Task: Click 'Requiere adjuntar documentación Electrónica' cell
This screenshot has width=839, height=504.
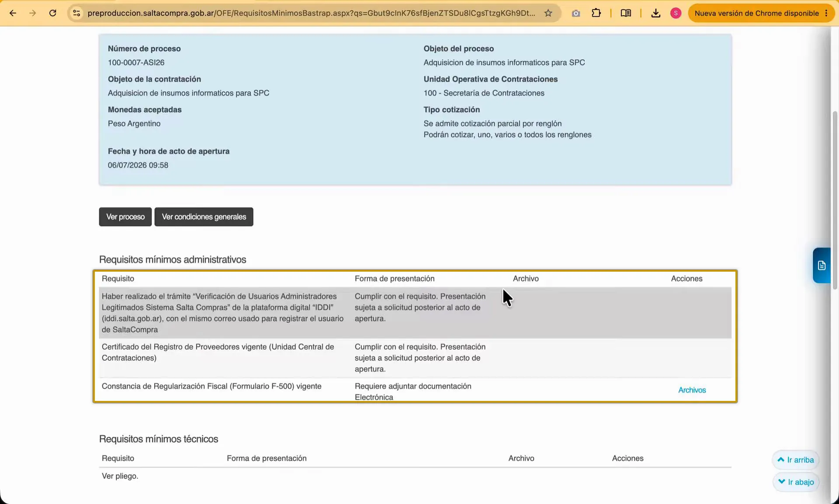Action: (x=413, y=391)
